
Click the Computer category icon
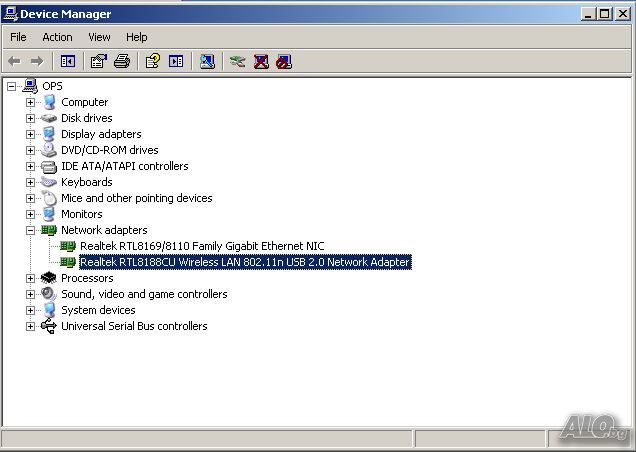(49, 102)
